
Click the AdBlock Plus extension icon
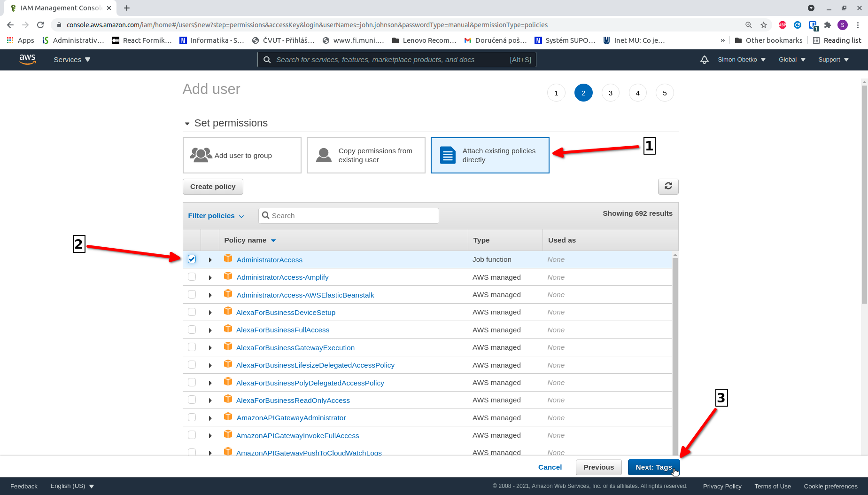click(783, 25)
